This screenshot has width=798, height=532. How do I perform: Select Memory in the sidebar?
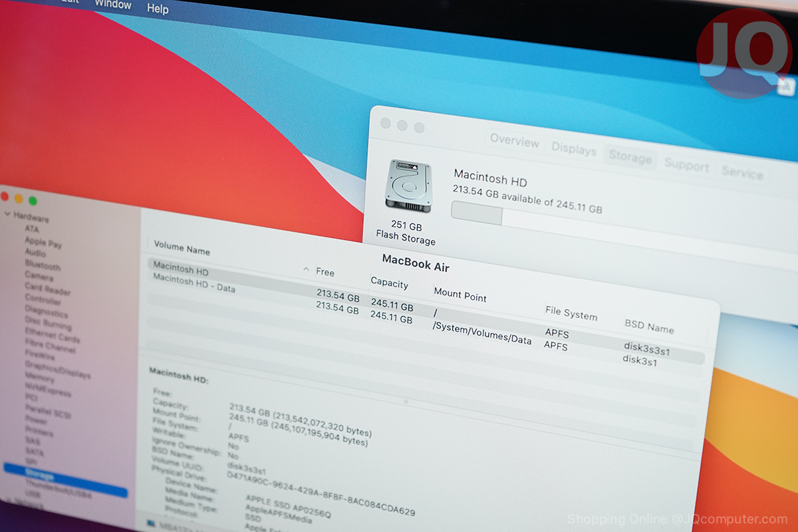pyautogui.click(x=39, y=378)
